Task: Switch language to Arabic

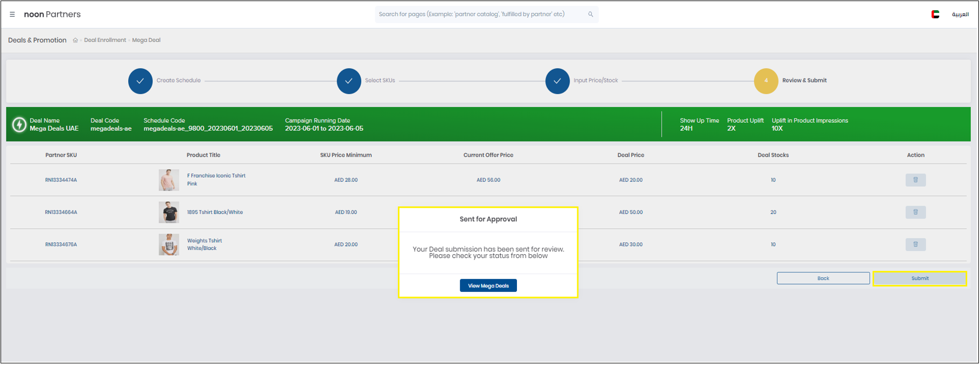Action: (x=960, y=15)
